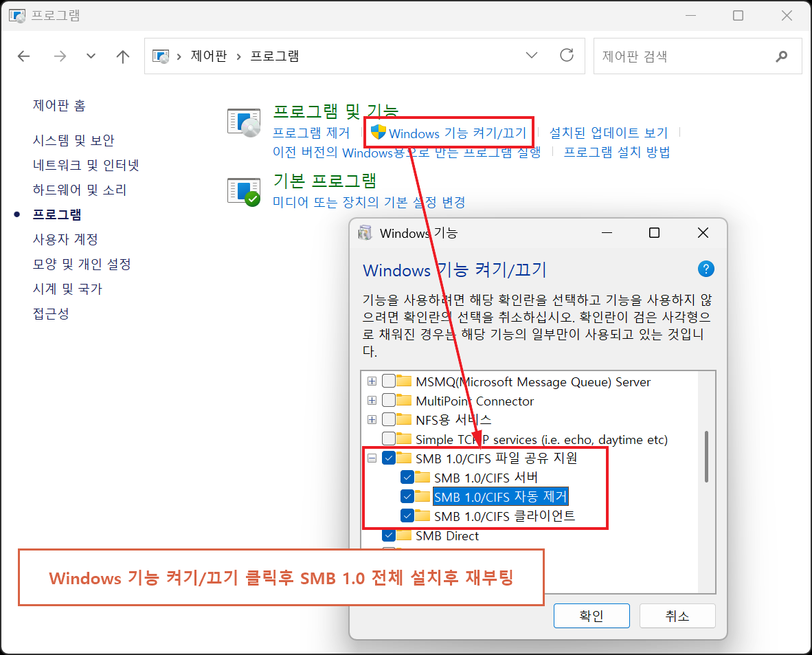Screen dimensions: 812x655
Task: Uncheck SMB 1.0/CIFS 파일 공유 지원 checkbox
Action: tap(389, 458)
